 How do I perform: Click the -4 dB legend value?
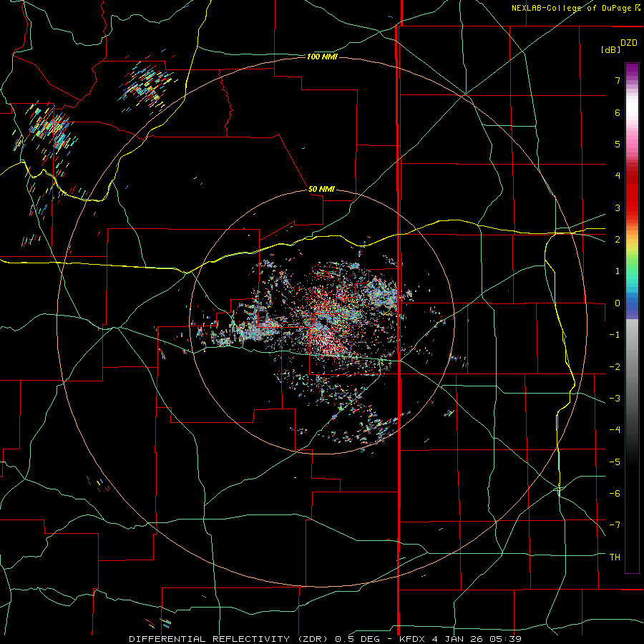click(615, 430)
